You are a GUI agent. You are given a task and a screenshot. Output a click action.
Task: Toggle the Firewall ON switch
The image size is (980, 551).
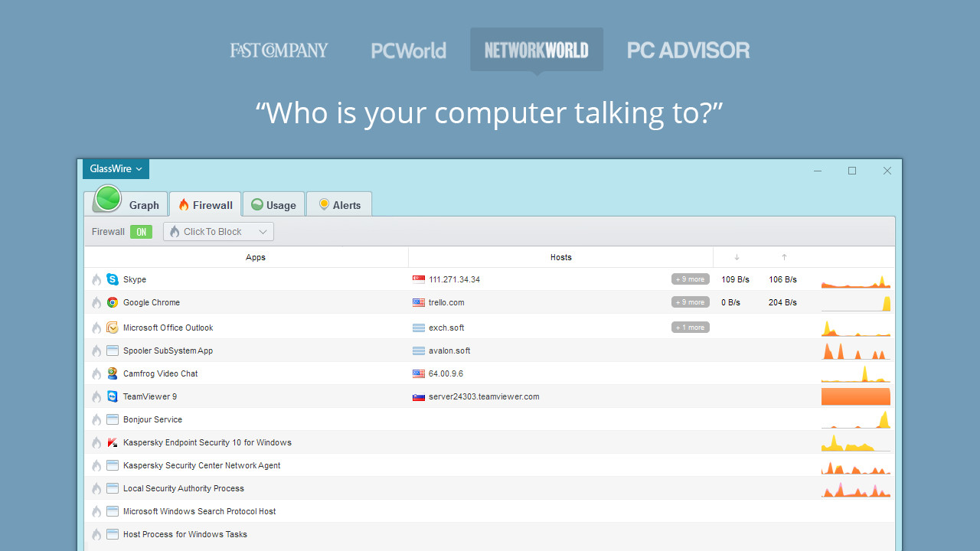pos(141,231)
